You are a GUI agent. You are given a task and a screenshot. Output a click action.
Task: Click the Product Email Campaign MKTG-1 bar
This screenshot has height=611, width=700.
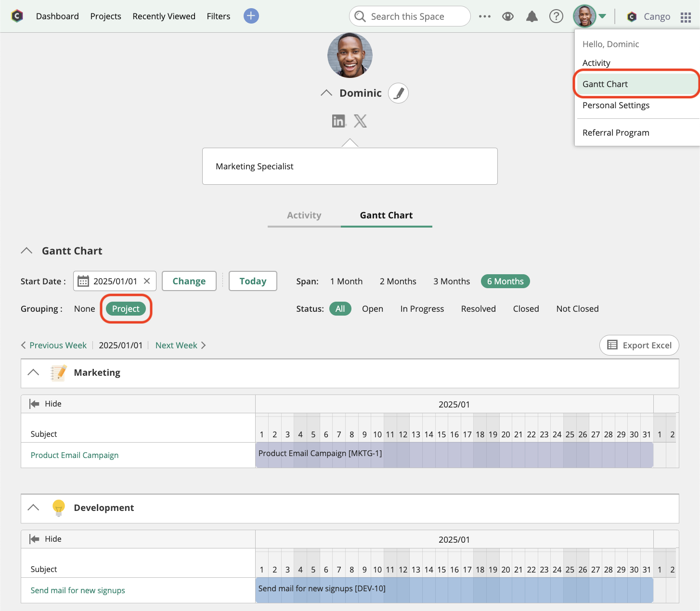click(x=454, y=455)
